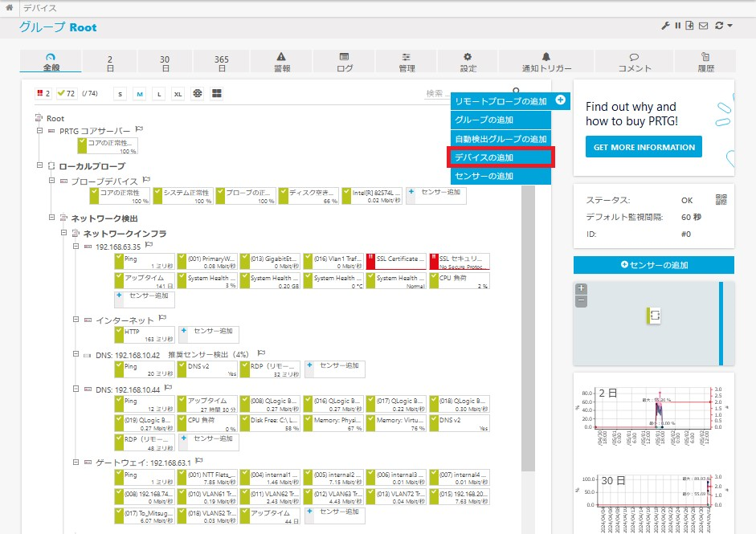Click the 検索 search field
This screenshot has height=534, width=756.
pos(436,93)
